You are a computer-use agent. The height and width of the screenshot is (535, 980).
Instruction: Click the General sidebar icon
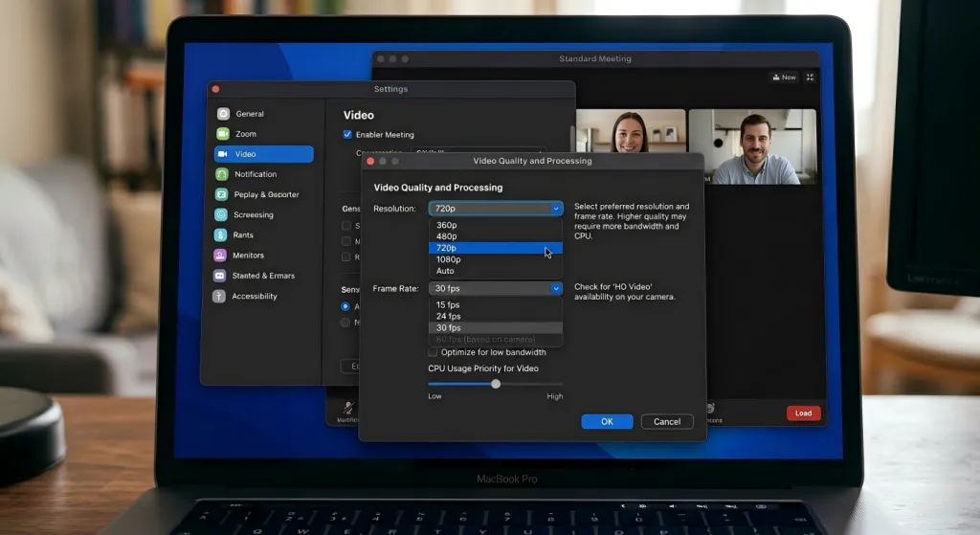click(223, 114)
